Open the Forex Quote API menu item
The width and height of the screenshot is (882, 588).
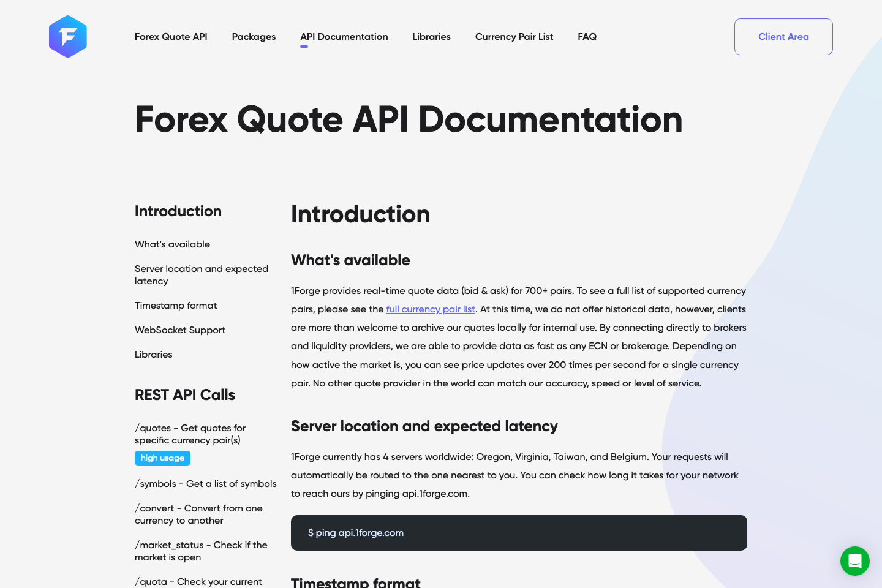coord(171,37)
